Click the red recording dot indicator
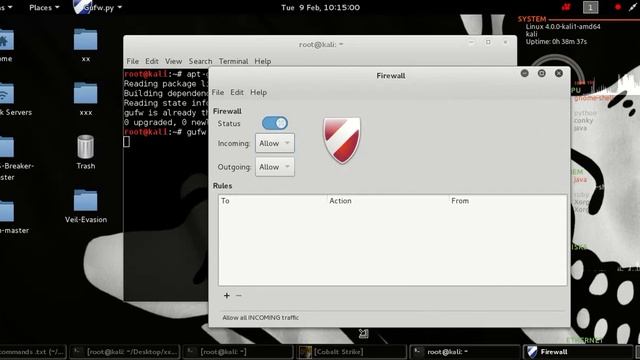This screenshot has width=640, height=360. 618,7
